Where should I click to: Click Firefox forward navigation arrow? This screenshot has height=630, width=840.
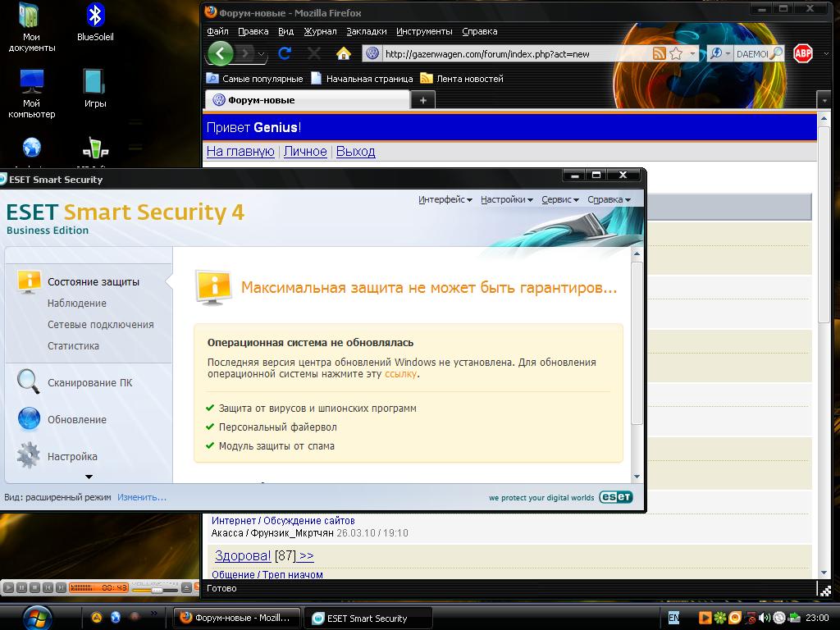pyautogui.click(x=245, y=53)
